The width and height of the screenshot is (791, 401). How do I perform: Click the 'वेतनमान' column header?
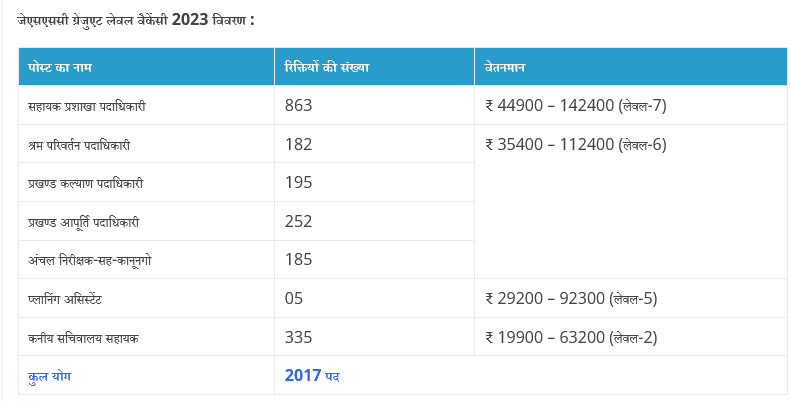506,68
